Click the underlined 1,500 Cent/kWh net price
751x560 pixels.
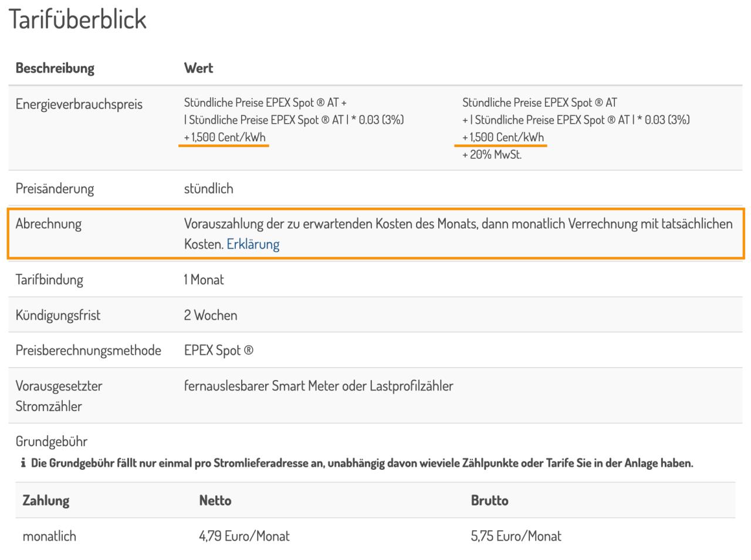(x=224, y=138)
